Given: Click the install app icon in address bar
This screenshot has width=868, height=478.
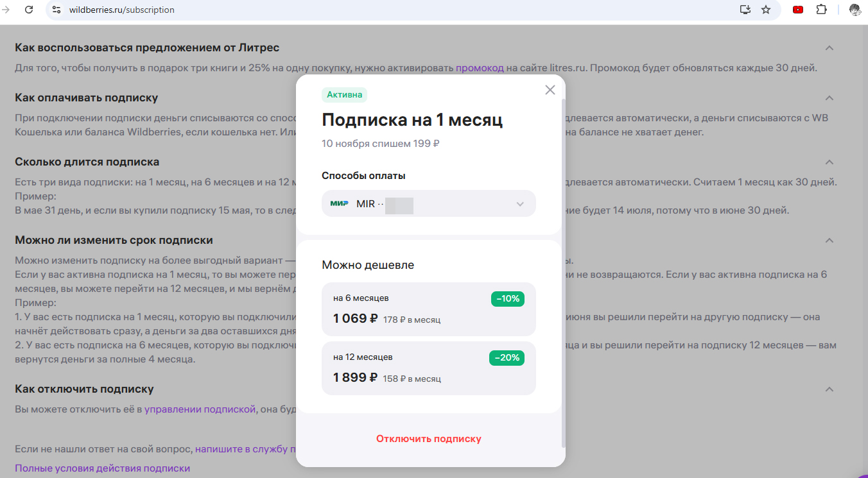Looking at the screenshot, I should point(745,10).
